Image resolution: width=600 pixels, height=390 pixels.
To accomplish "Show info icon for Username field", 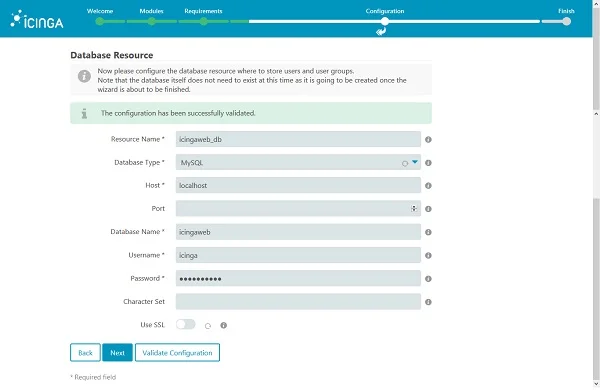I will pos(428,255).
